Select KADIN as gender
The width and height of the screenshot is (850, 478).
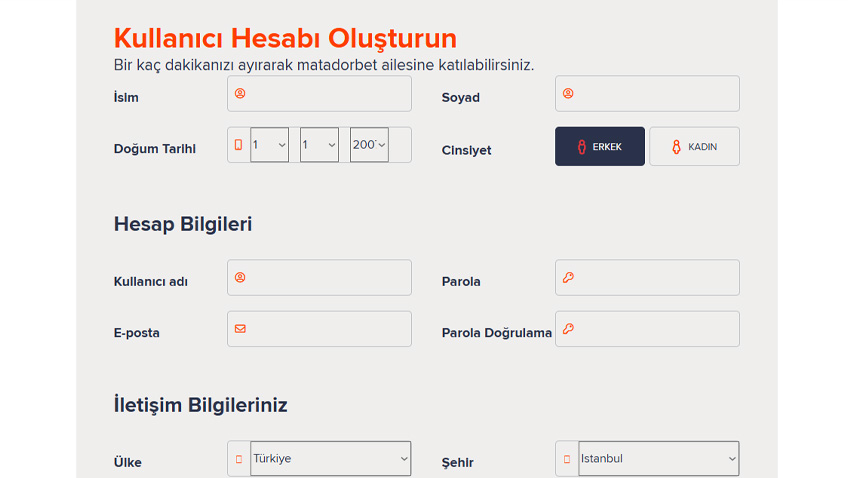[694, 146]
